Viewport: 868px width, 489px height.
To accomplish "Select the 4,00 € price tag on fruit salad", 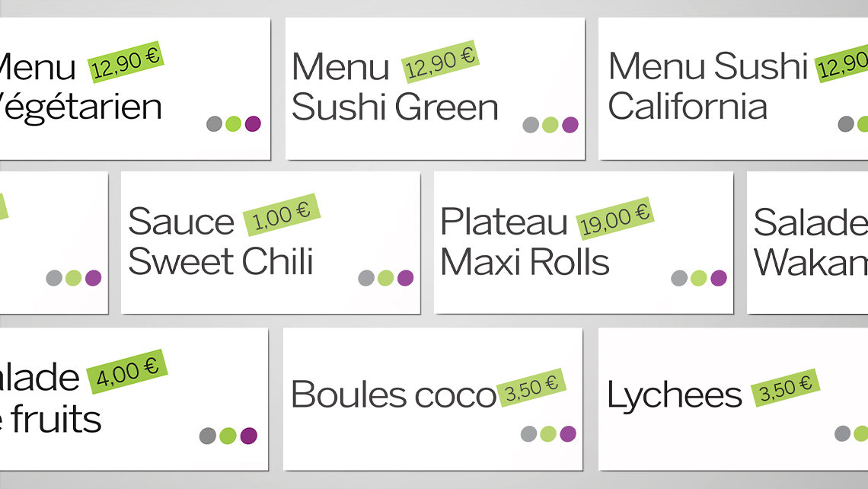I will 127,372.
